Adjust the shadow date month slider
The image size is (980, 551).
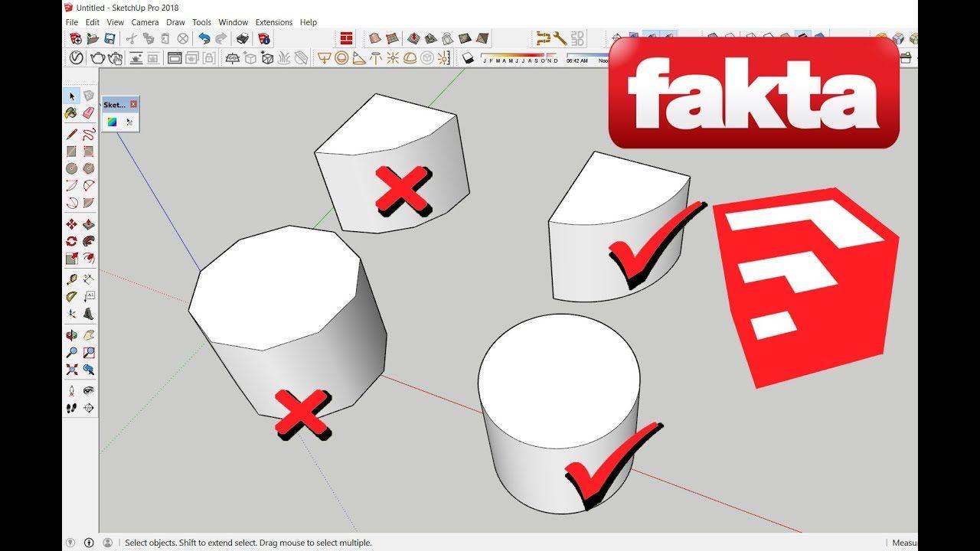tap(521, 57)
